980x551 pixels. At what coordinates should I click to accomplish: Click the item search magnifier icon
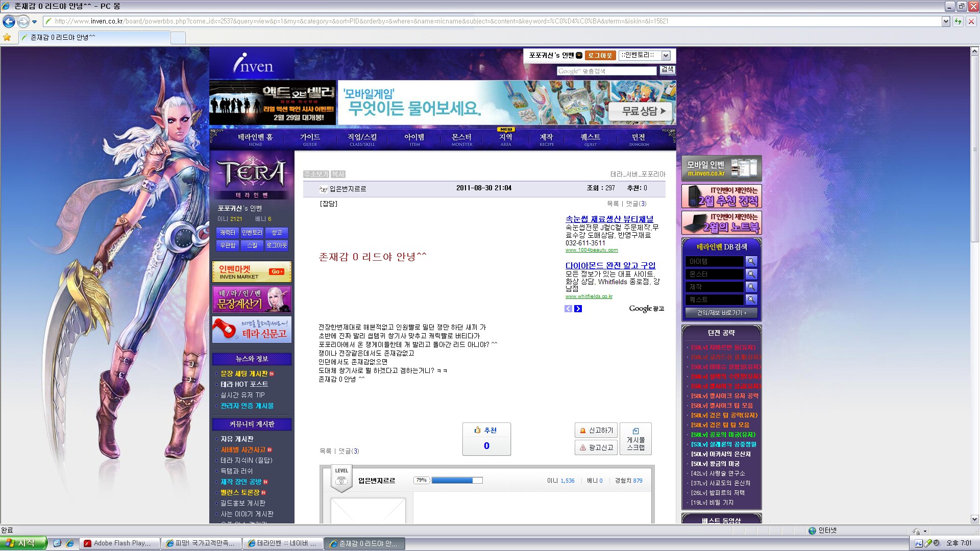pyautogui.click(x=751, y=261)
